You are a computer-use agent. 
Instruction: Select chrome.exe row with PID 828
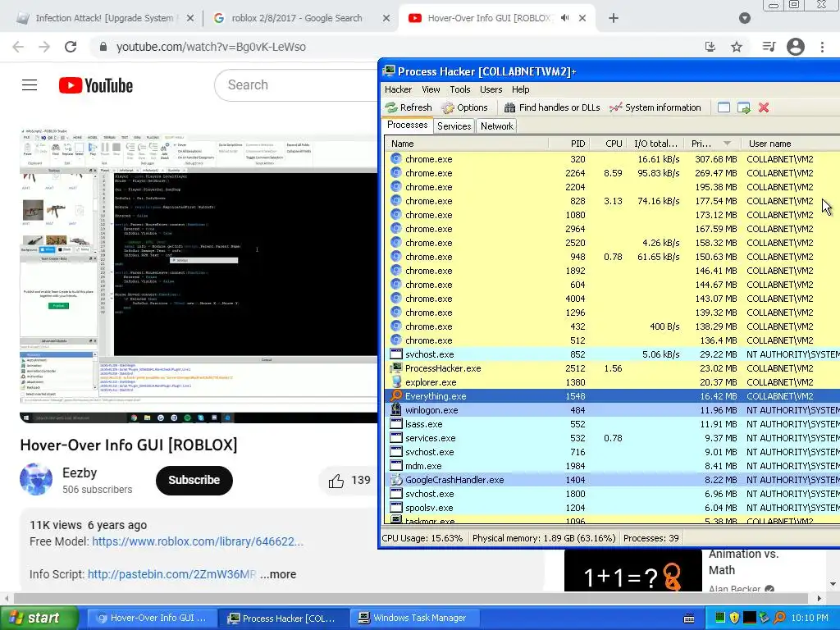pos(612,201)
